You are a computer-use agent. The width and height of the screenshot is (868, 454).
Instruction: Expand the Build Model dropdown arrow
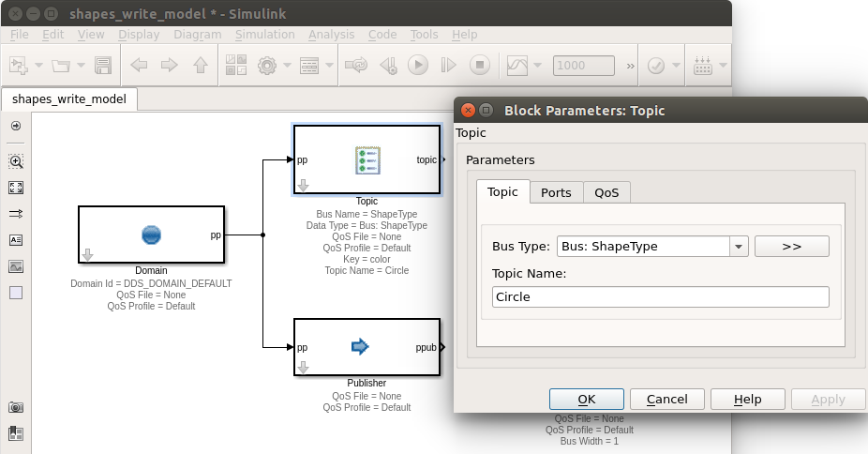coord(723,66)
